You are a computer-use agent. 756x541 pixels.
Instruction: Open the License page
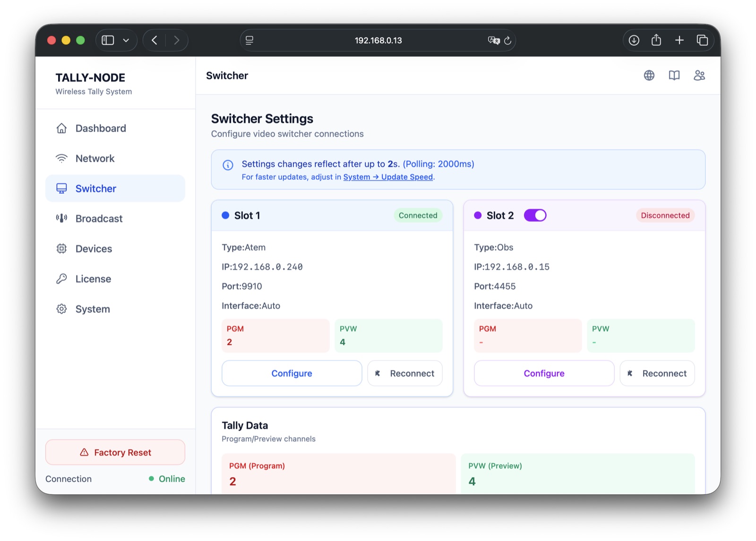[115, 279]
